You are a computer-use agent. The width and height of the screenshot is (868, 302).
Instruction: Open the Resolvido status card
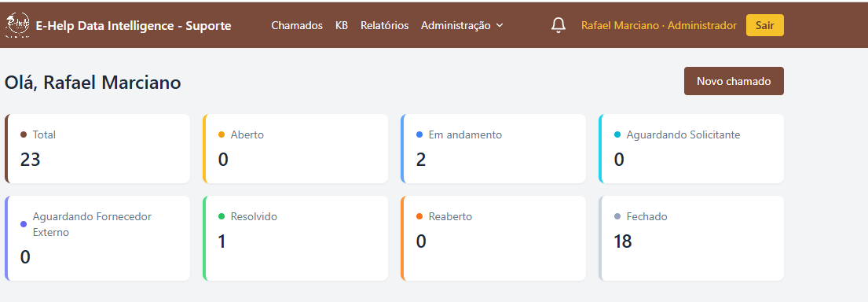[295, 238]
